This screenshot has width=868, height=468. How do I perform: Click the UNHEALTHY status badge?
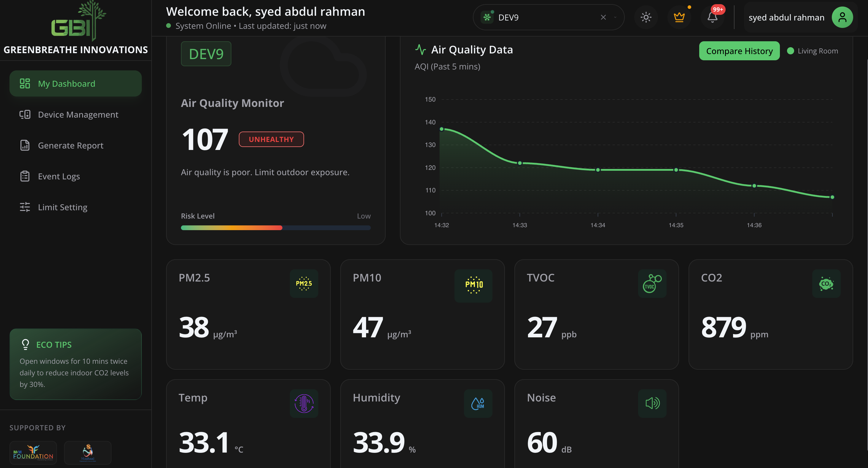tap(271, 139)
